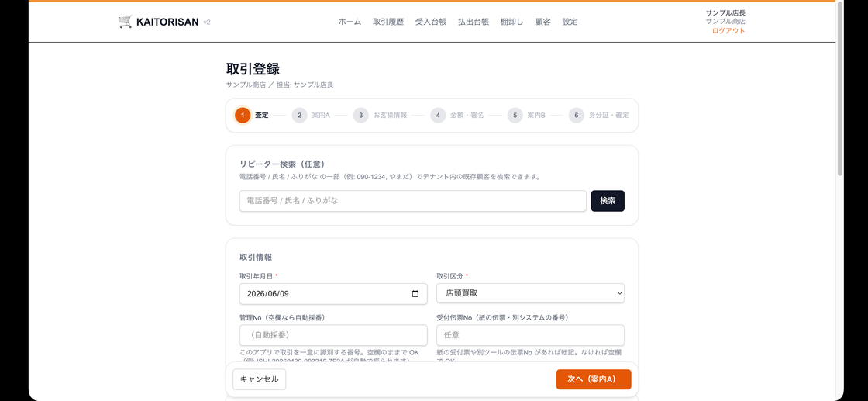The image size is (868, 401).
Task: Click the v2 version label
Action: pyautogui.click(x=206, y=22)
